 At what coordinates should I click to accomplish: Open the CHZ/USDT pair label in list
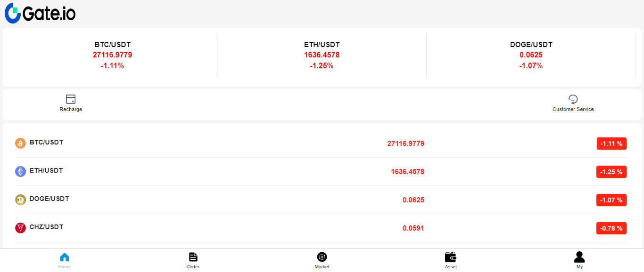[x=46, y=227]
